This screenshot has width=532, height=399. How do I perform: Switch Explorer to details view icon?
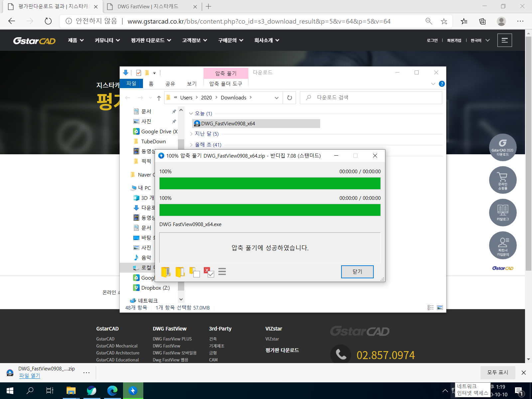pos(431,308)
